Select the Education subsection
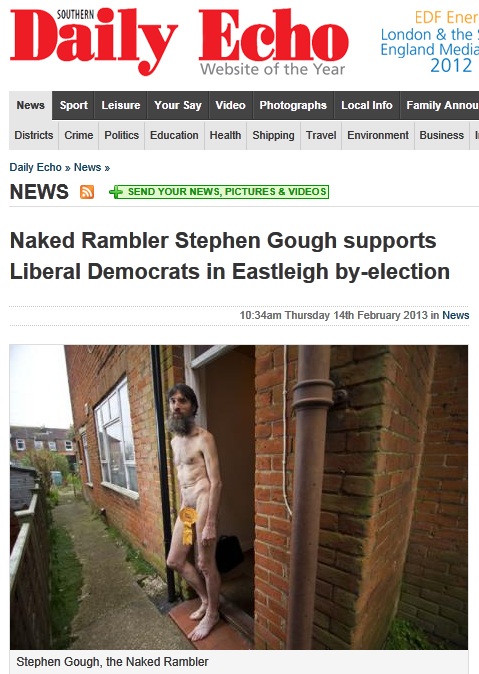Screen dimensions: 479x674 point(174,135)
